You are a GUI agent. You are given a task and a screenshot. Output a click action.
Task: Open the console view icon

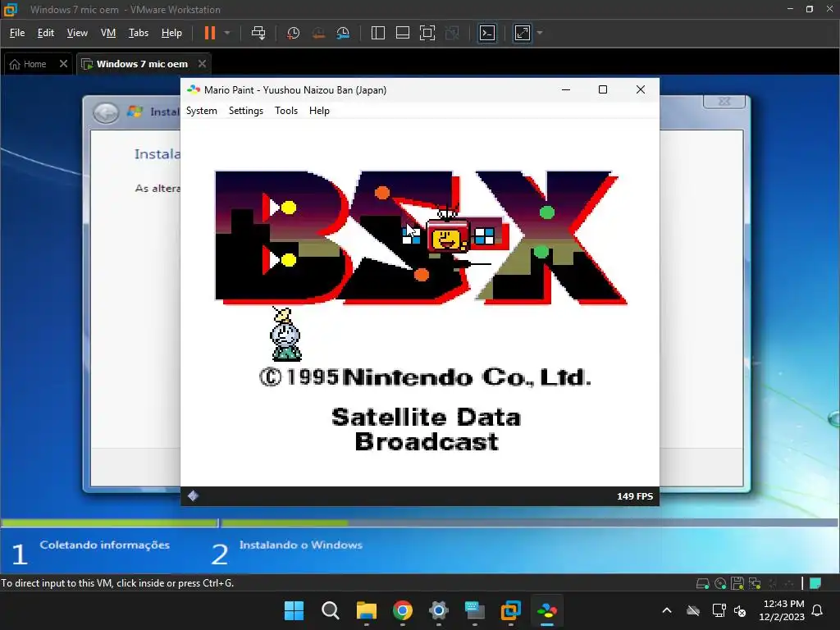pos(487,33)
